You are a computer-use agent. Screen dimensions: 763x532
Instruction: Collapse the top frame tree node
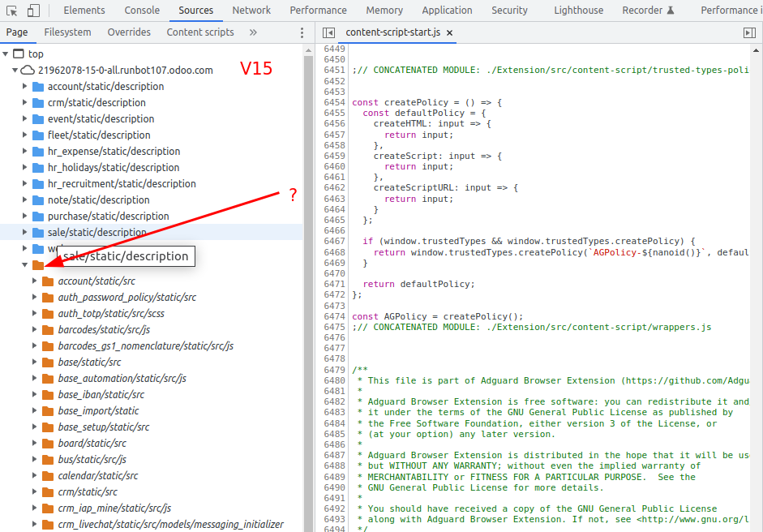(6, 54)
